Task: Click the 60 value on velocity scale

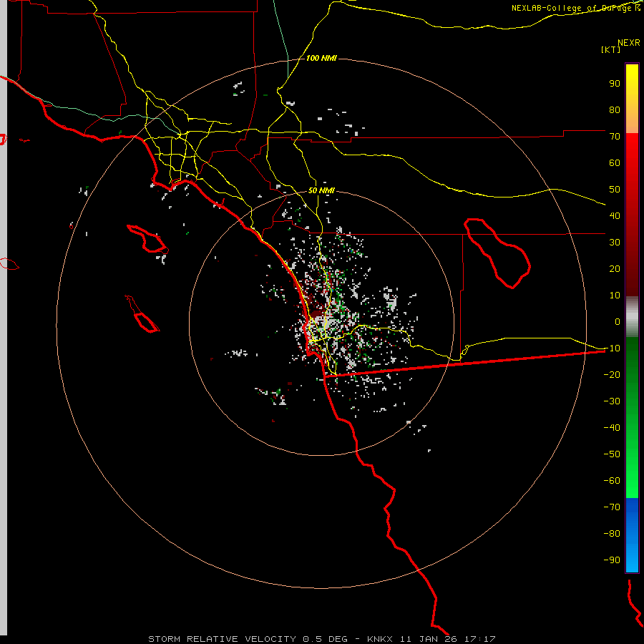Action: [615, 163]
